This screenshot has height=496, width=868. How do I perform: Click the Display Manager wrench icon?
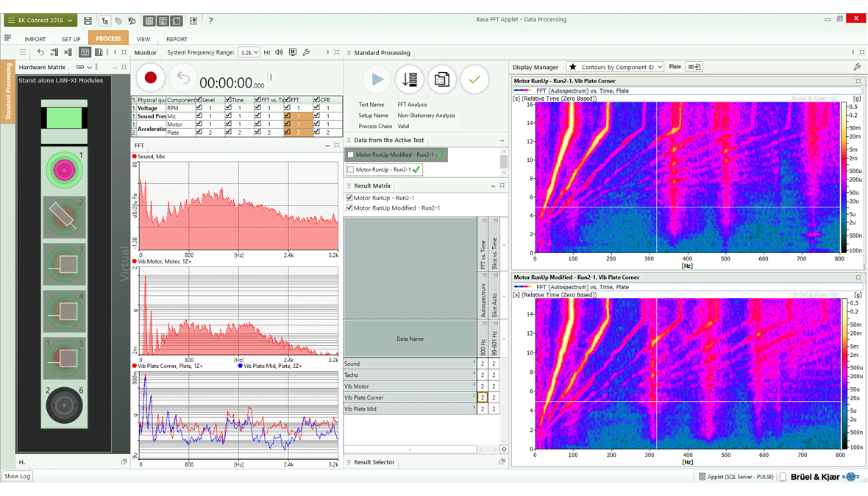[x=857, y=67]
